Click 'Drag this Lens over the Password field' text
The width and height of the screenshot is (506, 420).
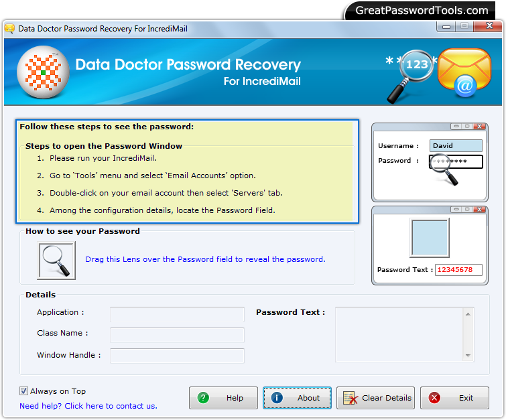[x=205, y=259]
